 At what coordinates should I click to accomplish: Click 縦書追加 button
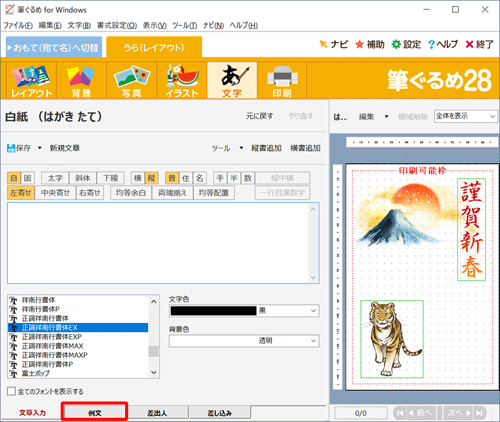coord(266,148)
